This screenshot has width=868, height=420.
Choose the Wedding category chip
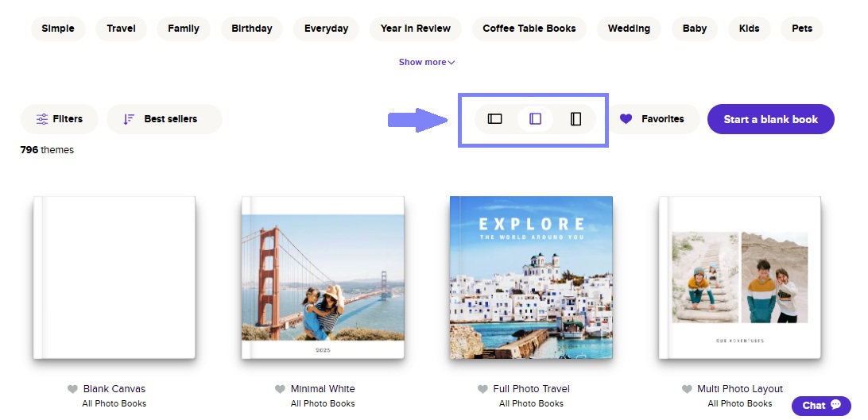pos(629,29)
